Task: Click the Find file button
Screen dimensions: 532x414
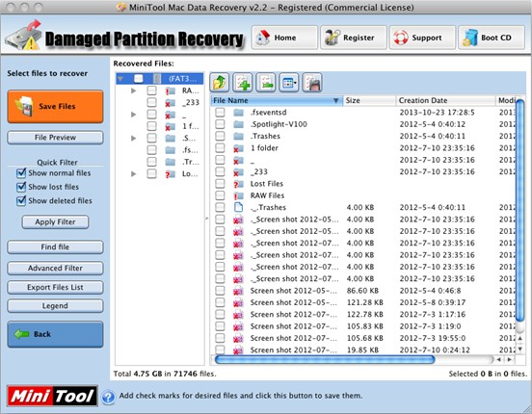Action: coord(55,247)
